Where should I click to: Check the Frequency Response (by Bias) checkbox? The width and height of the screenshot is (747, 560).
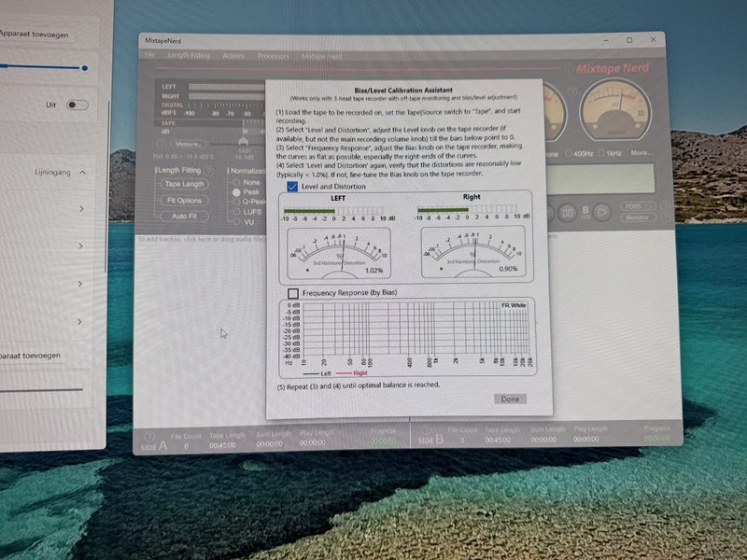[x=293, y=293]
